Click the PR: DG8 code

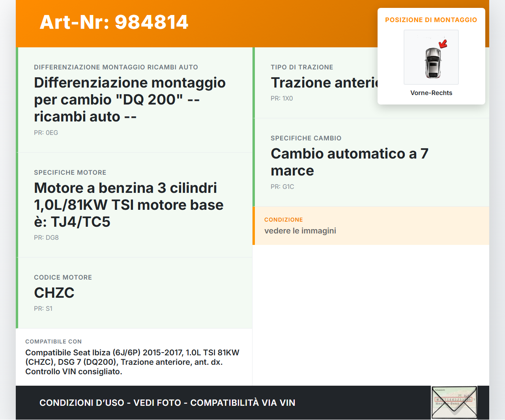[46, 238]
